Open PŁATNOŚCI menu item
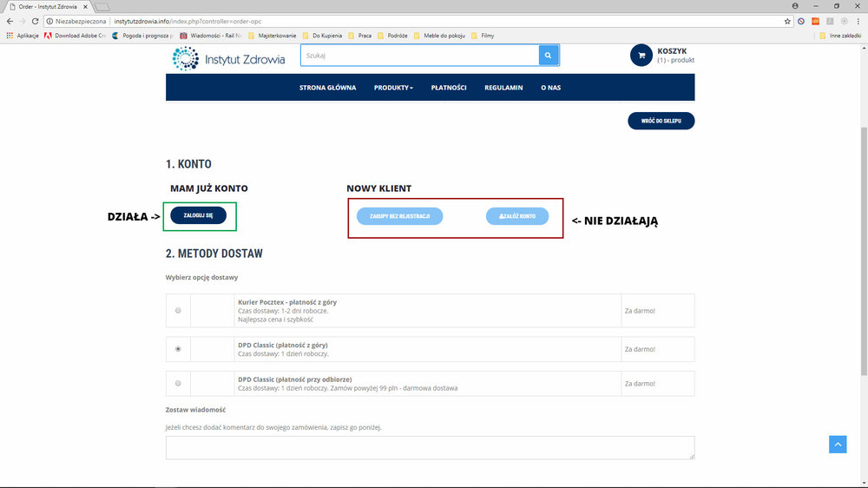 449,88
